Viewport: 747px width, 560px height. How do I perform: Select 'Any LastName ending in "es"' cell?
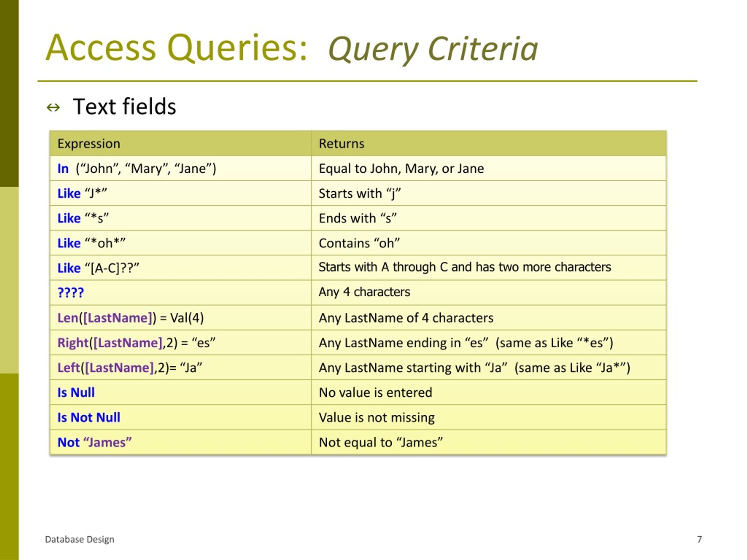coord(489,343)
